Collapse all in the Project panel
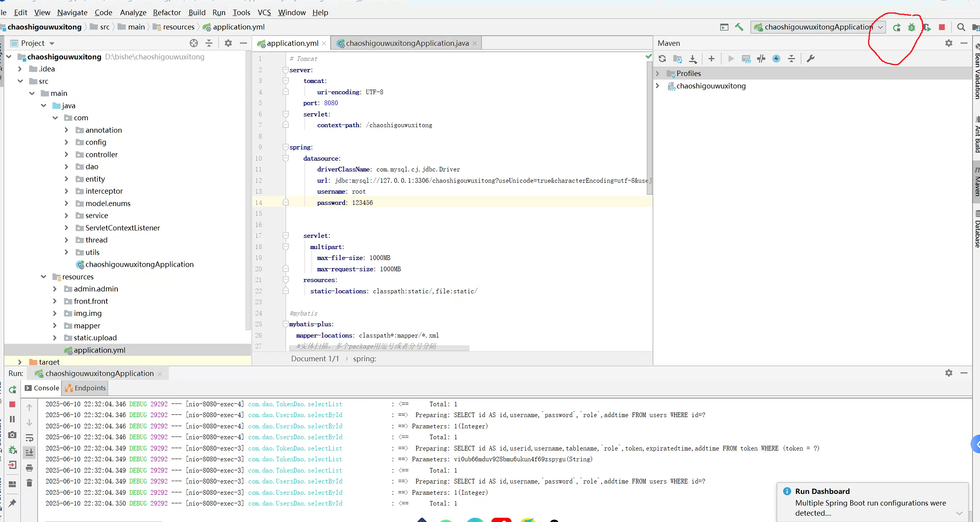 (209, 43)
